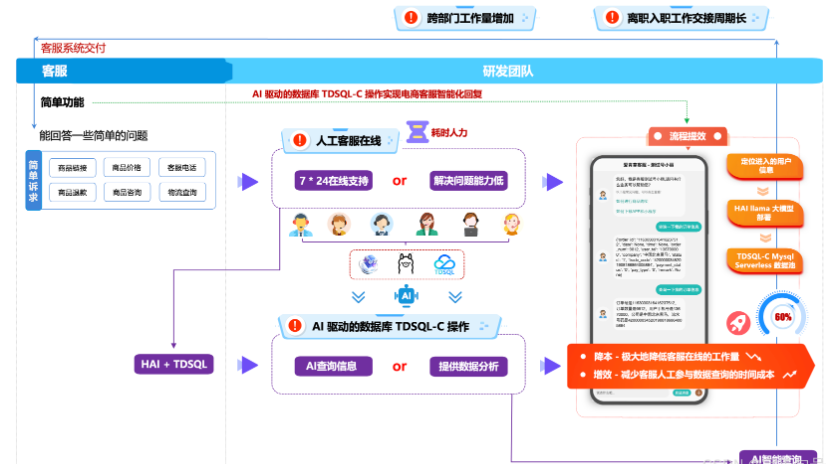Click the 降本 cost-reduction line in orange banner
Viewport: 826px width, 464px height.
[x=666, y=357]
